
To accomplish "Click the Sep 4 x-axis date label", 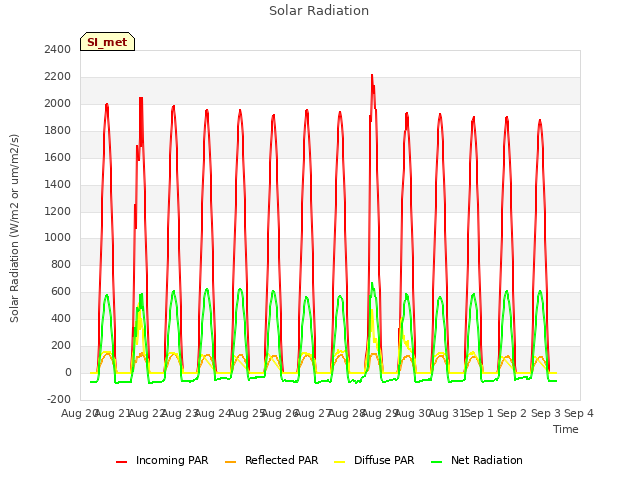I will tap(579, 413).
